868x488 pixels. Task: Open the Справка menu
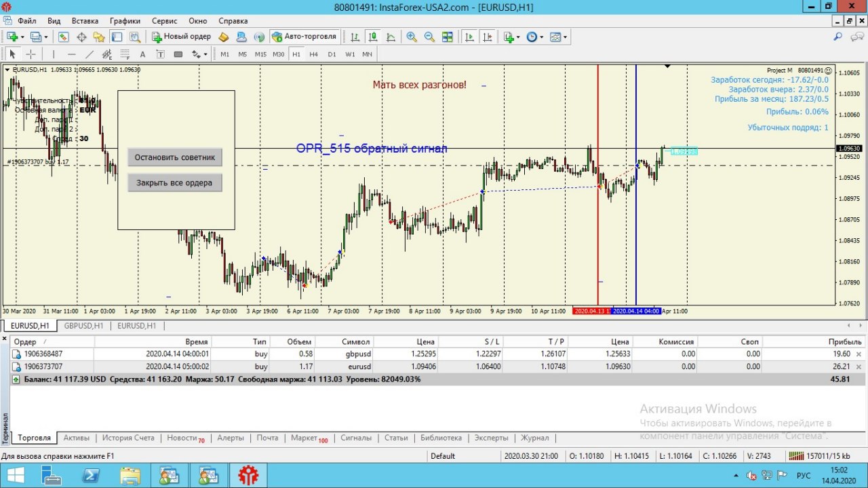[233, 21]
